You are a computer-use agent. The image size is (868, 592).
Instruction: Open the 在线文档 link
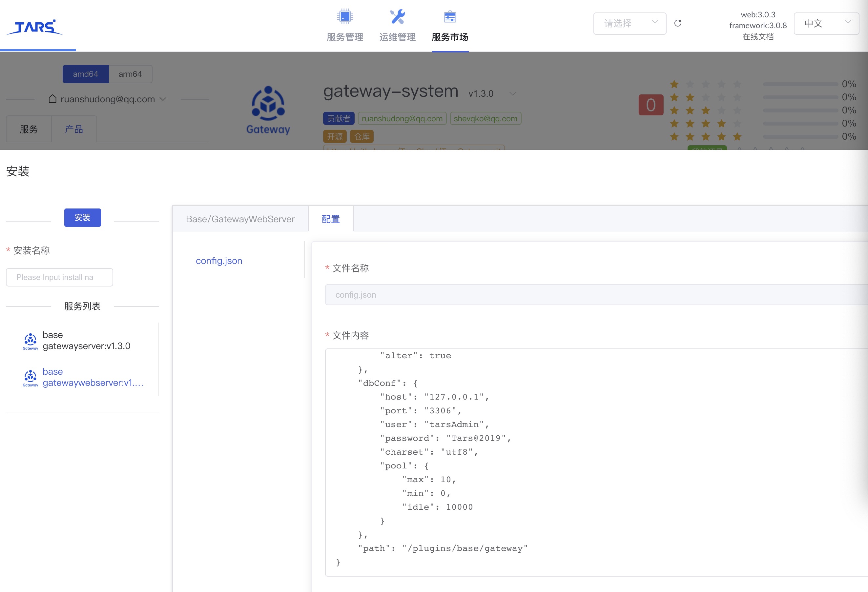[757, 37]
